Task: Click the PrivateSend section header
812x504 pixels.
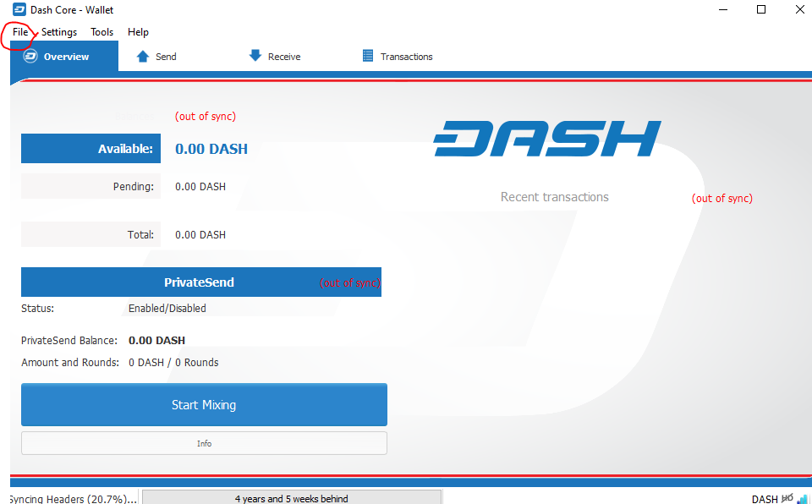Action: (x=201, y=282)
